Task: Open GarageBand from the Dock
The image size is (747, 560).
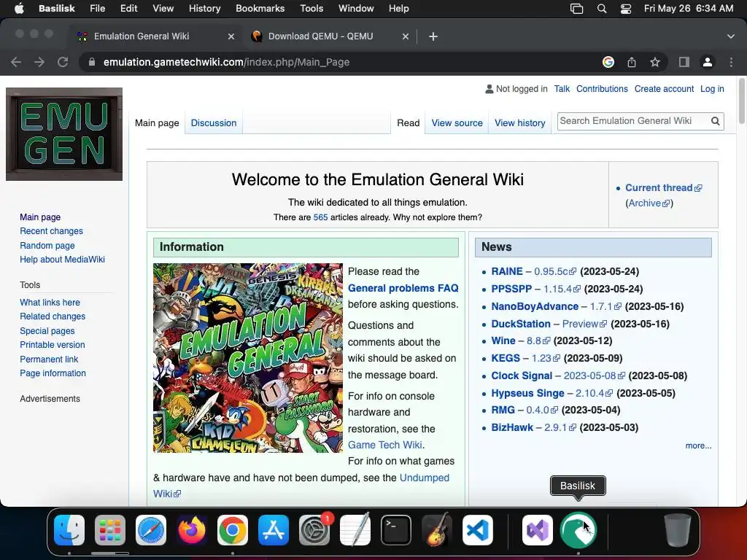Action: (437, 530)
